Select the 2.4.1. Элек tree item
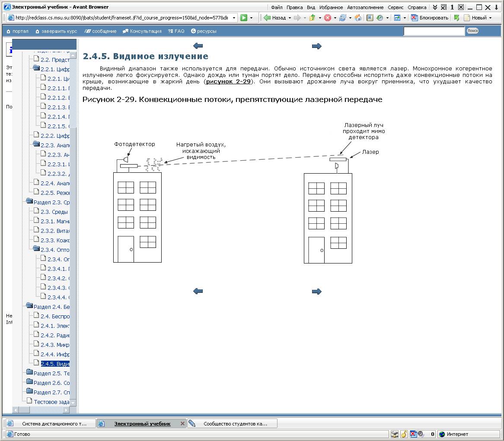504x441 pixels. [55, 326]
